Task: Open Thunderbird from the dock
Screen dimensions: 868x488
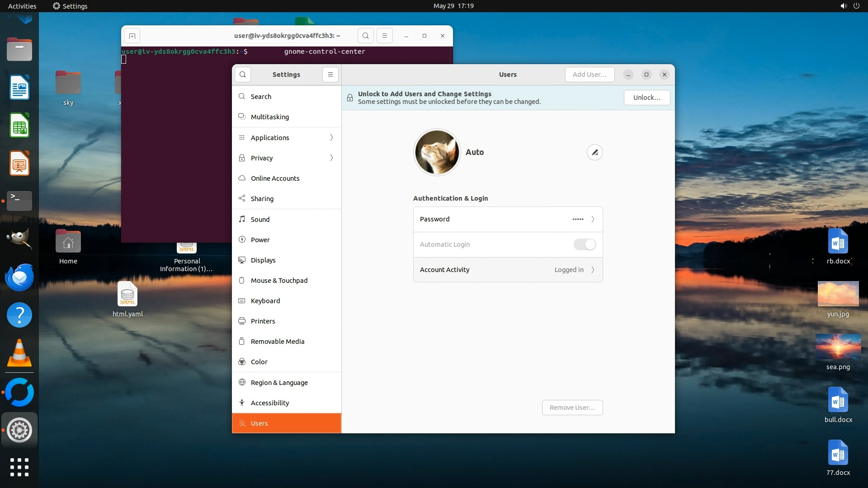Action: [x=19, y=277]
